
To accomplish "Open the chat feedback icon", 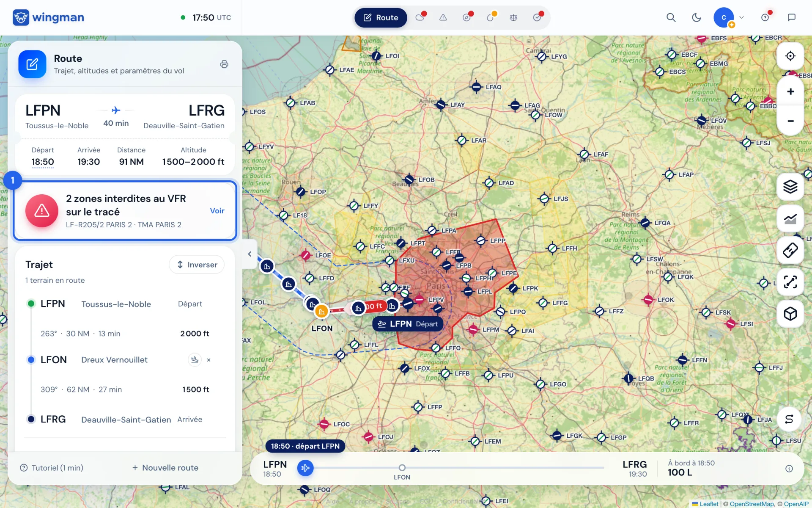I will (x=792, y=17).
